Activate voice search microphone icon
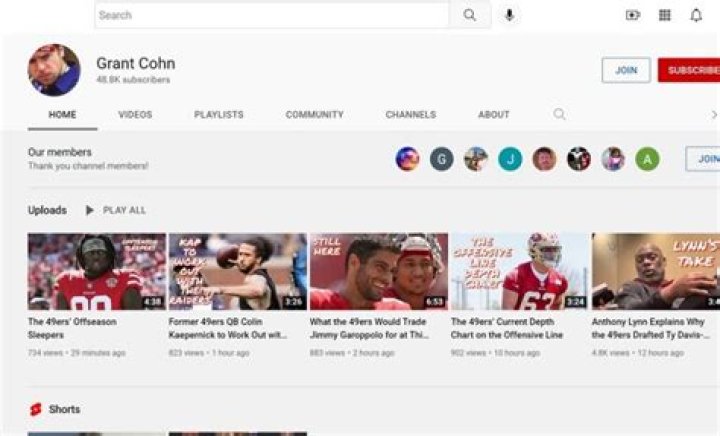This screenshot has width=720, height=436. tap(510, 15)
